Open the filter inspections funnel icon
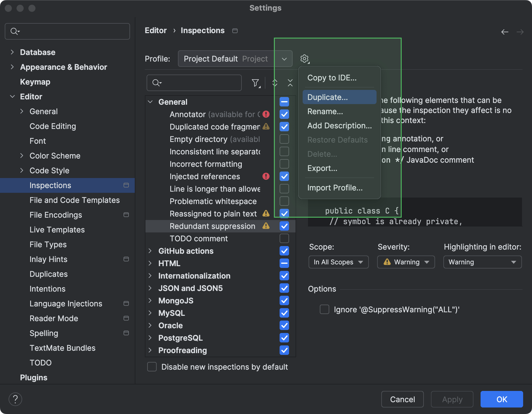This screenshot has width=532, height=414. click(255, 83)
